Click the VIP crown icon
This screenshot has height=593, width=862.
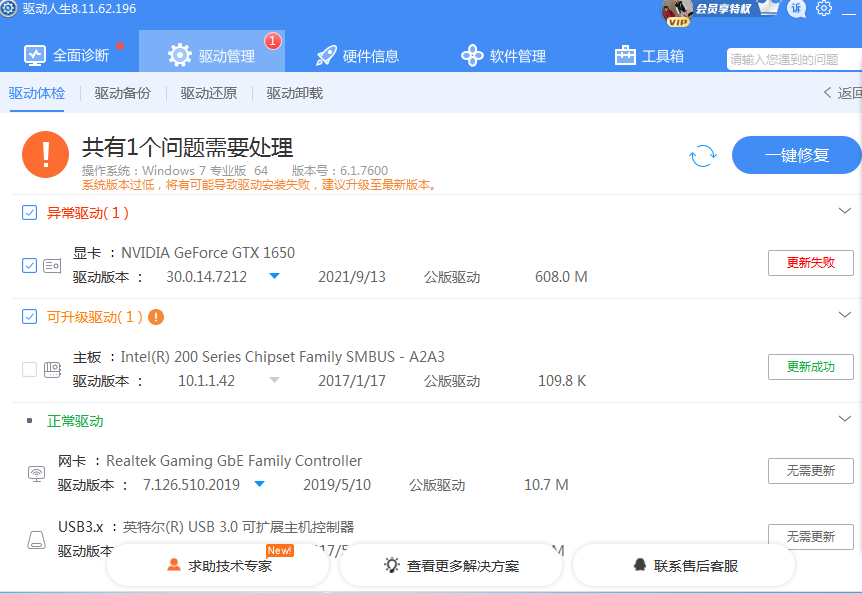769,7
